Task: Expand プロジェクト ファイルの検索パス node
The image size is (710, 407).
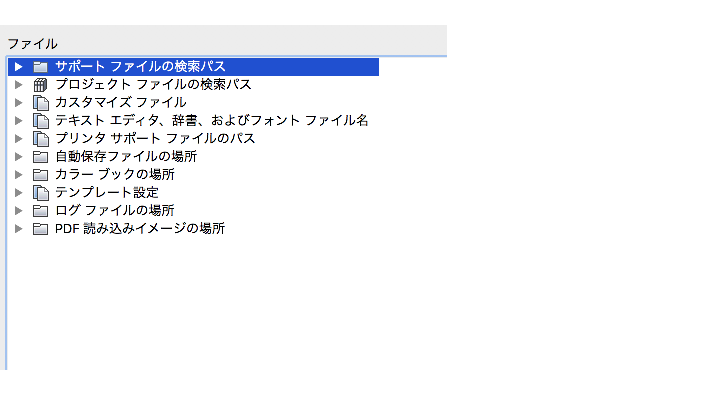Action: click(x=19, y=85)
